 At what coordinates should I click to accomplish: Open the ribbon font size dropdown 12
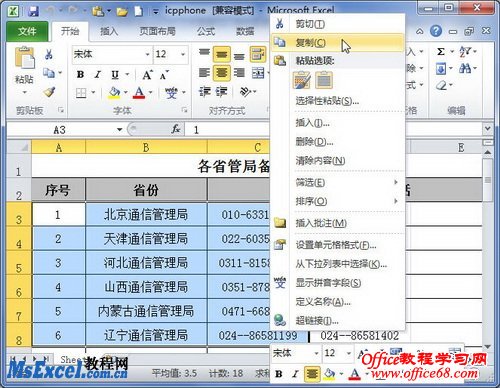pyautogui.click(x=183, y=54)
